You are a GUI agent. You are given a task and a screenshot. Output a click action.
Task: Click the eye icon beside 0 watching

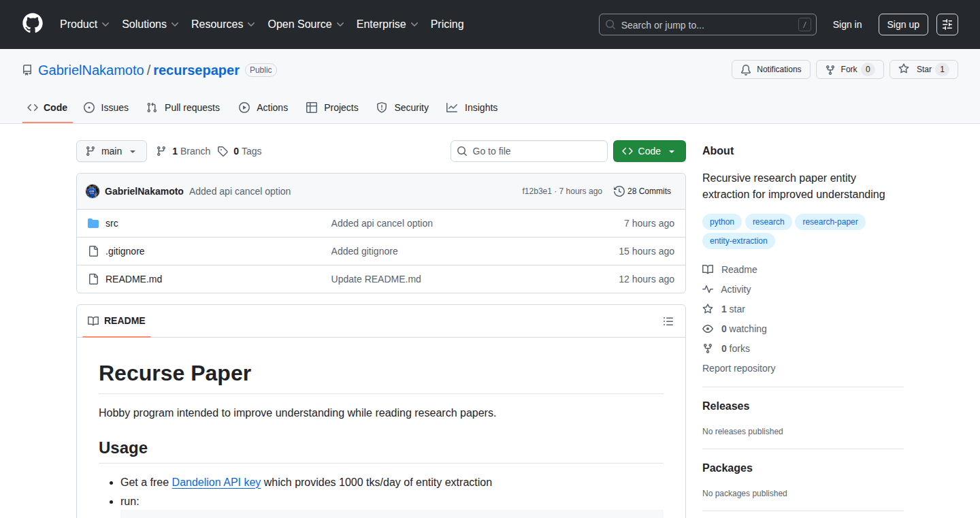[x=708, y=329]
